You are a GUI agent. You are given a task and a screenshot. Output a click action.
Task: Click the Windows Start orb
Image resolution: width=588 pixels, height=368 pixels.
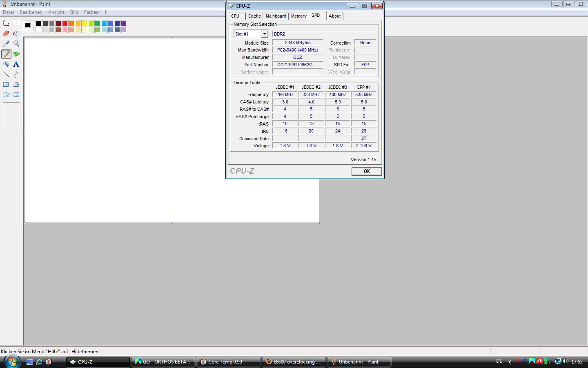11,361
